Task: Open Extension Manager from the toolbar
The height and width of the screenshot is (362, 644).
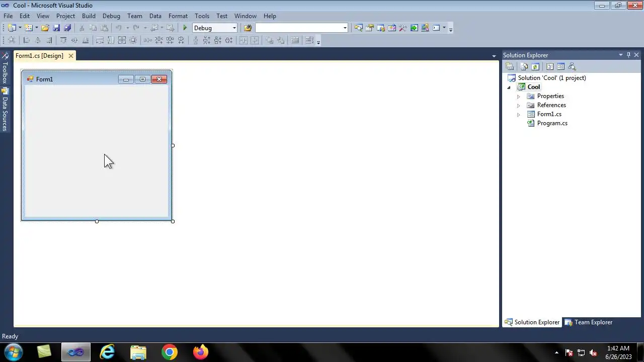Action: [x=425, y=28]
